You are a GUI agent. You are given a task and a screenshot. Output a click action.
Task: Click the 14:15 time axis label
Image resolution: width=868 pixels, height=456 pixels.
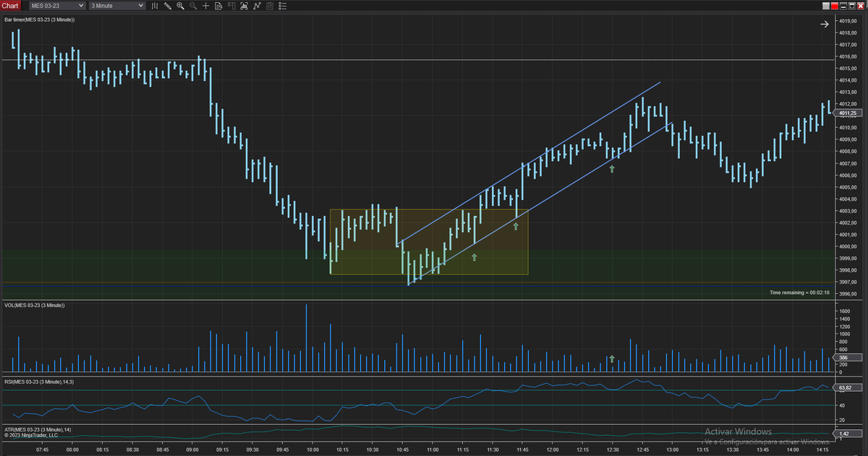pyautogui.click(x=822, y=449)
